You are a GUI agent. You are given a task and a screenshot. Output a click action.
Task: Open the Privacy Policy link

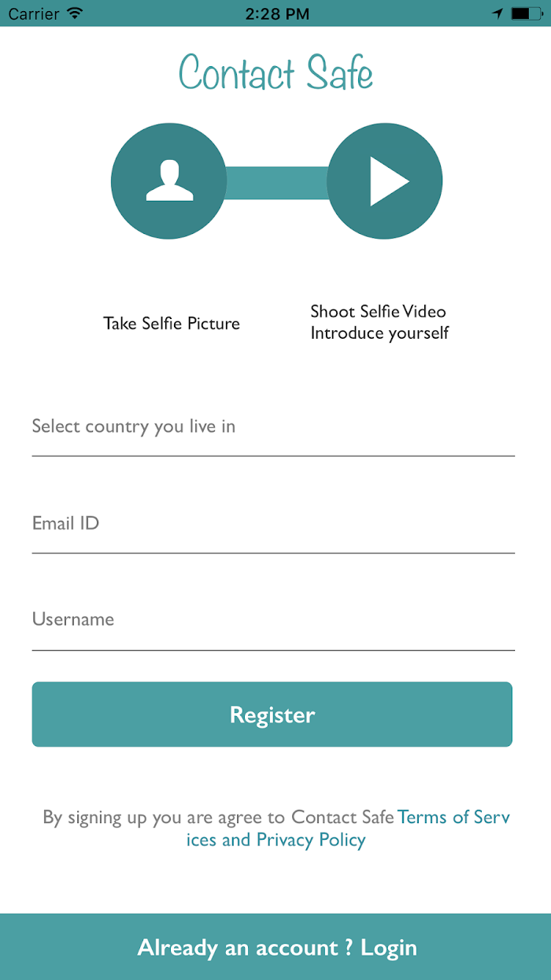click(311, 840)
